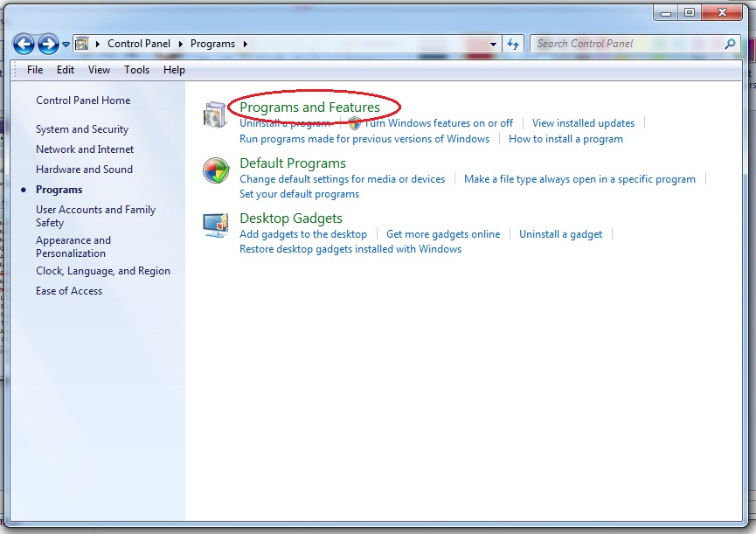Maximize the Control Panel window

coord(690,13)
